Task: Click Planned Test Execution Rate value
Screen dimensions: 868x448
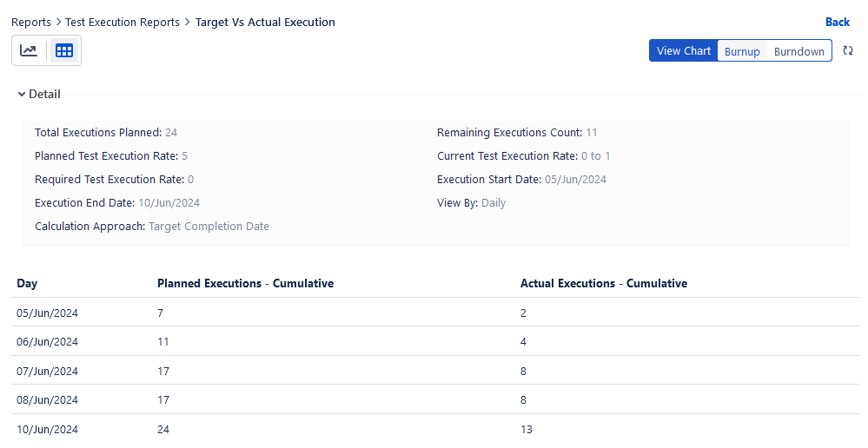Action: tap(184, 156)
